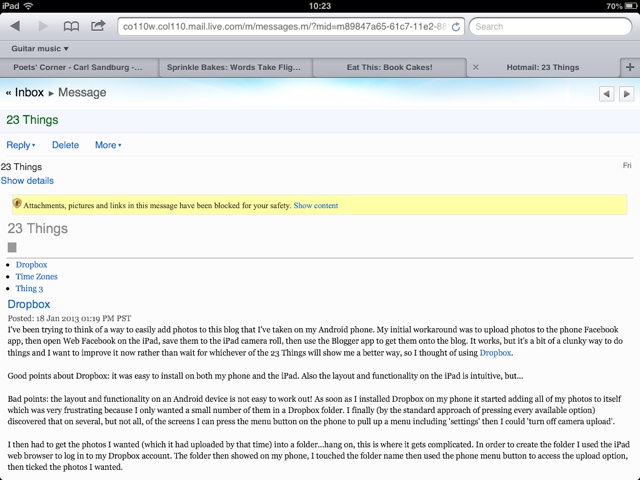Open the Dropbox post heading link
The width and height of the screenshot is (640, 480).
coord(29,304)
